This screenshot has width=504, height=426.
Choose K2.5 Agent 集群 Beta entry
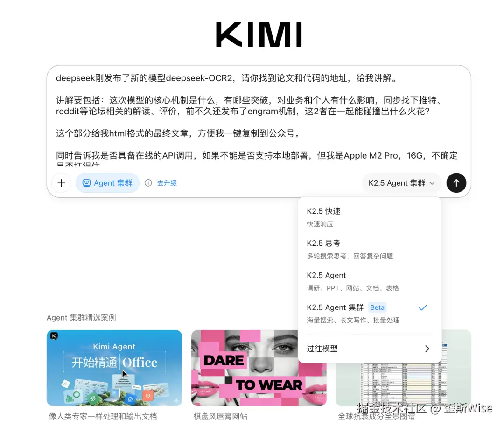tap(369, 314)
